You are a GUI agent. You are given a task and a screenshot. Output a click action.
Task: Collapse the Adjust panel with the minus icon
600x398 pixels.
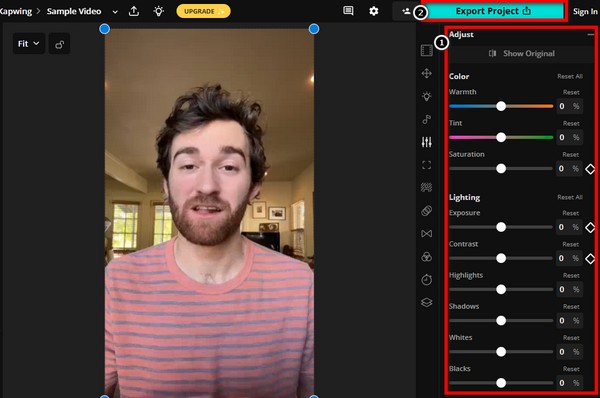[591, 34]
